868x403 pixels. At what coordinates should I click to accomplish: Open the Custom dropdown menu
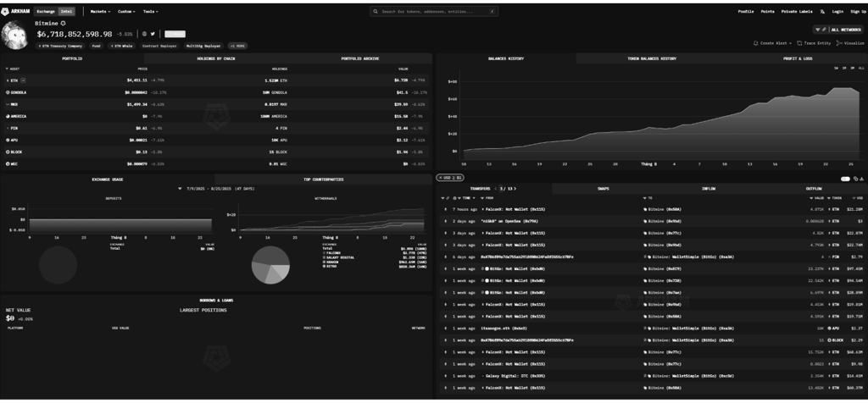coord(126,11)
